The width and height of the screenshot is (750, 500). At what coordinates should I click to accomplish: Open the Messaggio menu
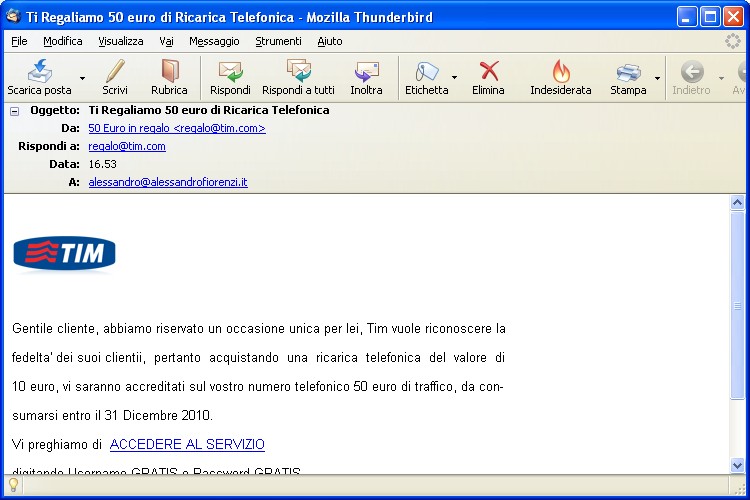pos(214,41)
